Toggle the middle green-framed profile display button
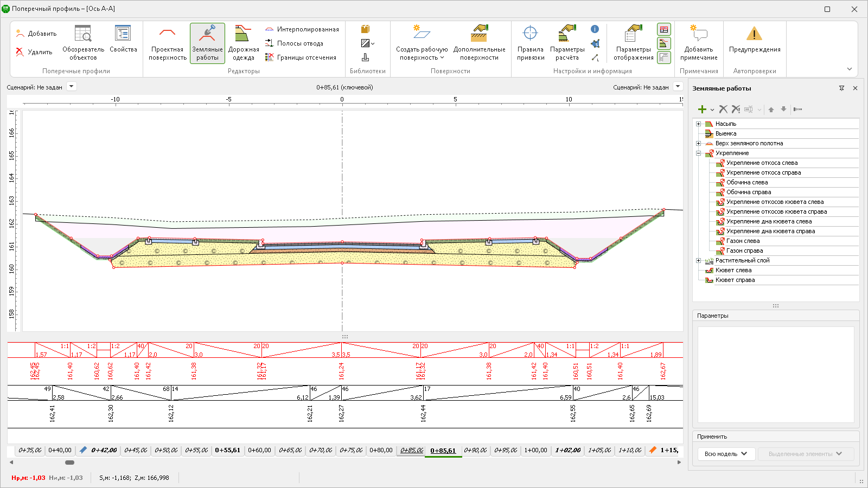The width and height of the screenshot is (868, 488). coord(663,43)
